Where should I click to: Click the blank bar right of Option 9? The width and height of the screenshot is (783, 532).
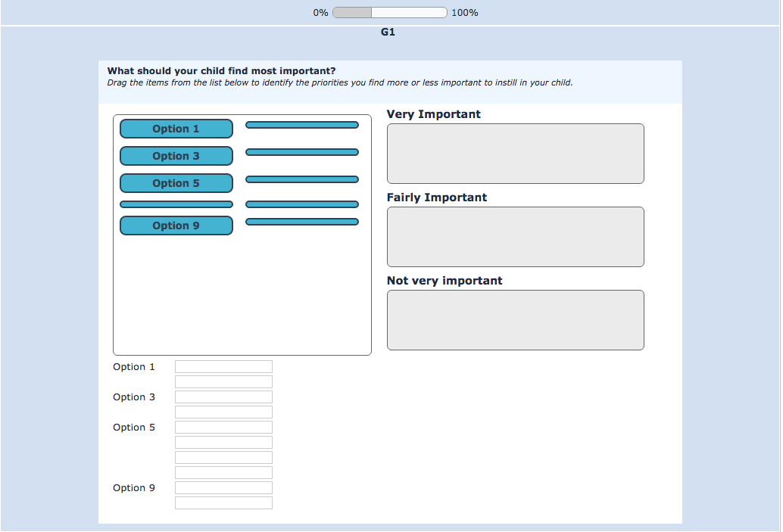coord(301,222)
